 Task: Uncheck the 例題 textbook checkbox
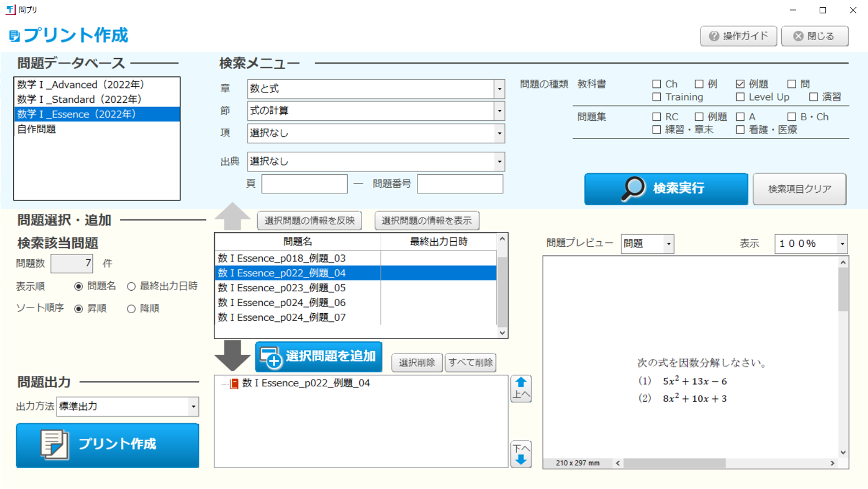[740, 84]
